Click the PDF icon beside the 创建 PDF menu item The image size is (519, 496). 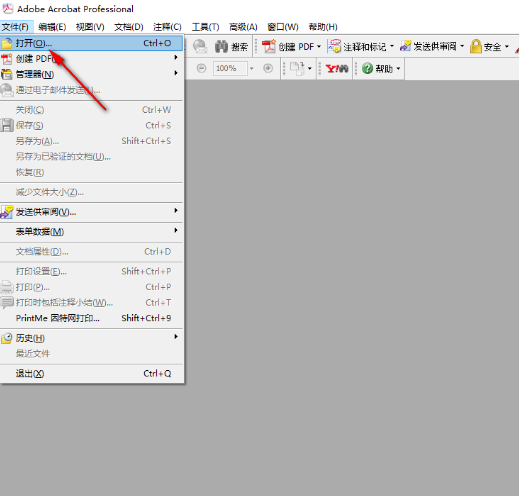[x=6, y=59]
